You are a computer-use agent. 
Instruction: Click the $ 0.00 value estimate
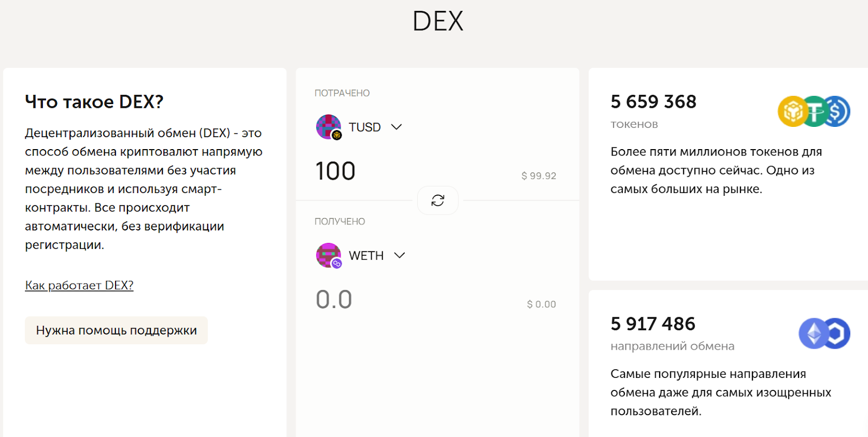click(x=541, y=304)
